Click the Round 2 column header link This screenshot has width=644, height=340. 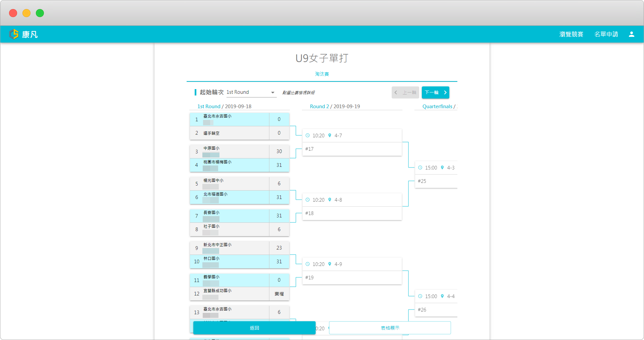(319, 106)
